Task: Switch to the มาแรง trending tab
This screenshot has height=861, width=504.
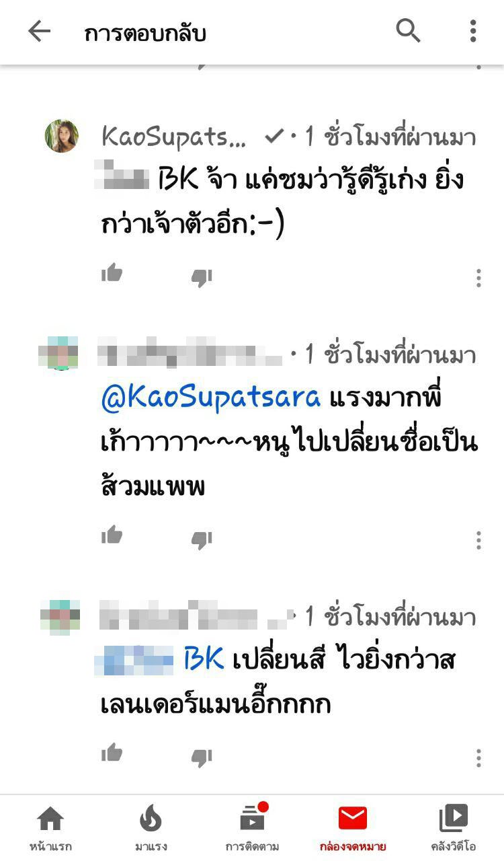Action: point(151,829)
